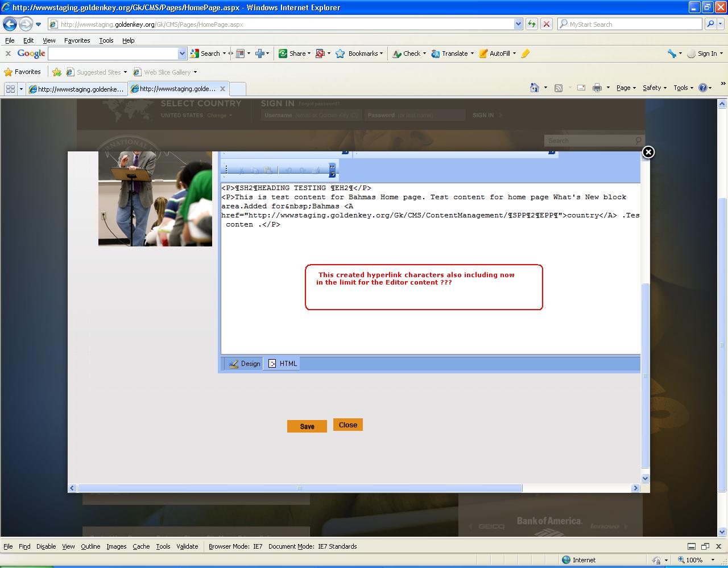The height and width of the screenshot is (568, 728).
Task: Click the orange Close button
Action: point(348,425)
